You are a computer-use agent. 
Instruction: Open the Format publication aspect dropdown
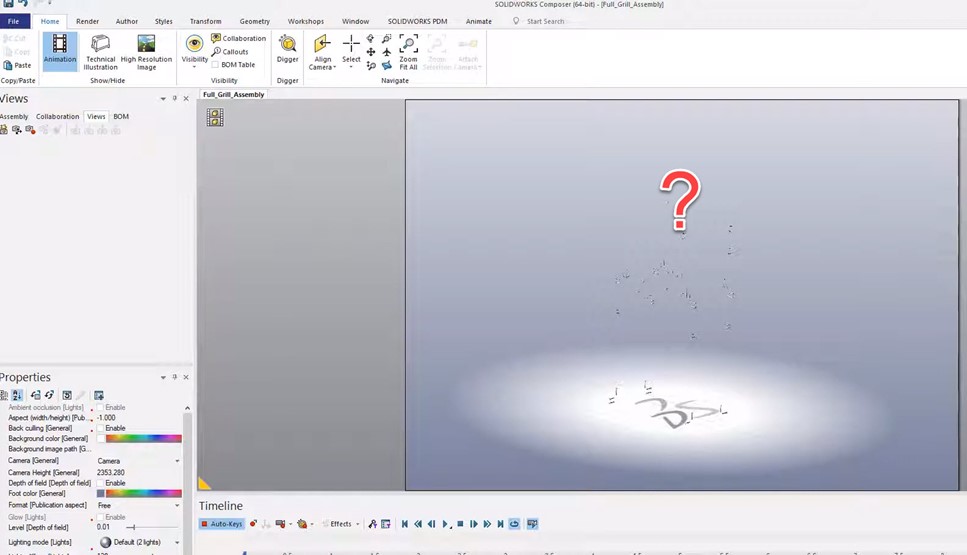coord(177,506)
